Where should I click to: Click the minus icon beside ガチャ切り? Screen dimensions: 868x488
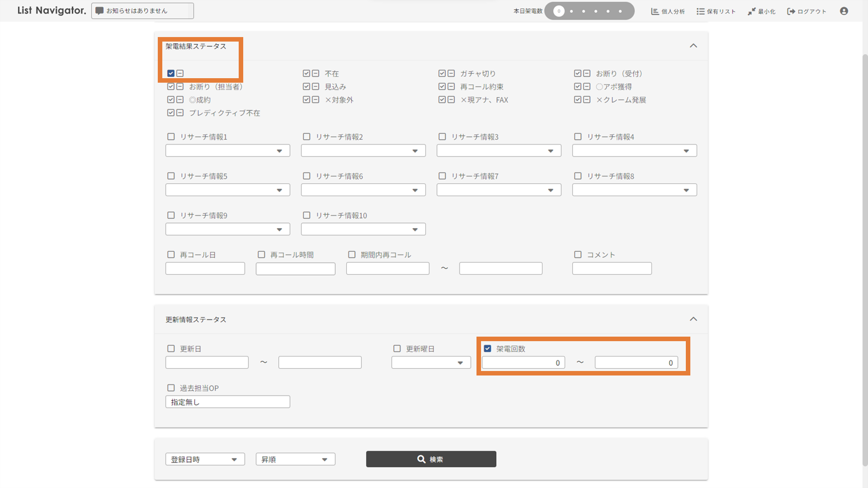451,73
